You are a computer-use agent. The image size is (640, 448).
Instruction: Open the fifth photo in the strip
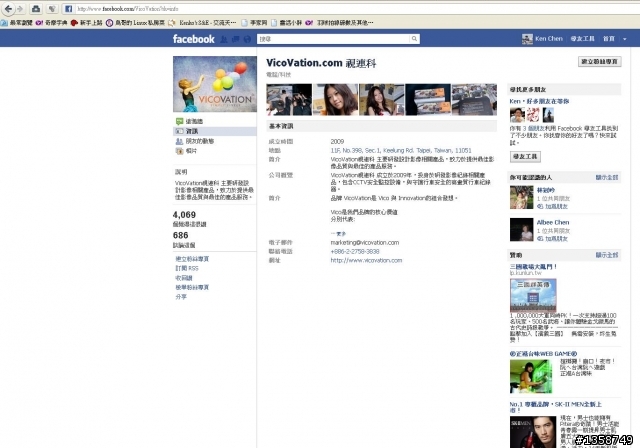coord(474,100)
